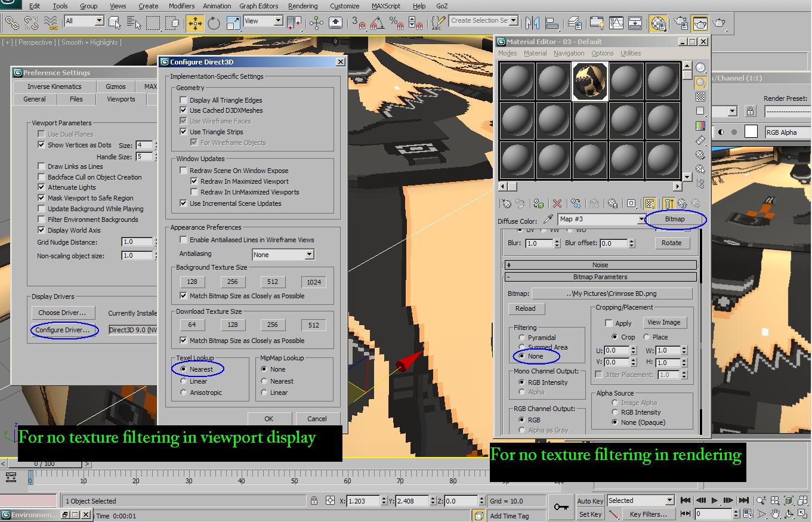This screenshot has width=812, height=522.
Task: Choose Pyramidal filtering option
Action: (522, 338)
